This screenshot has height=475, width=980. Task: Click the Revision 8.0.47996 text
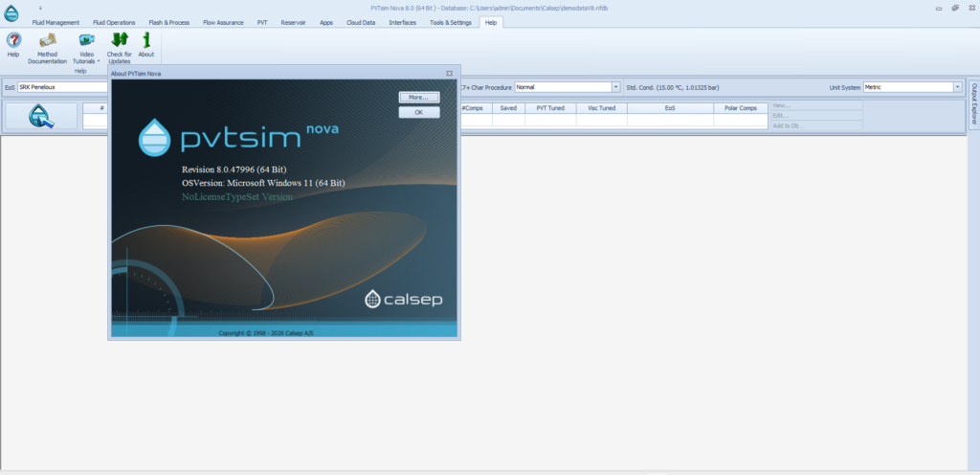[x=234, y=170]
